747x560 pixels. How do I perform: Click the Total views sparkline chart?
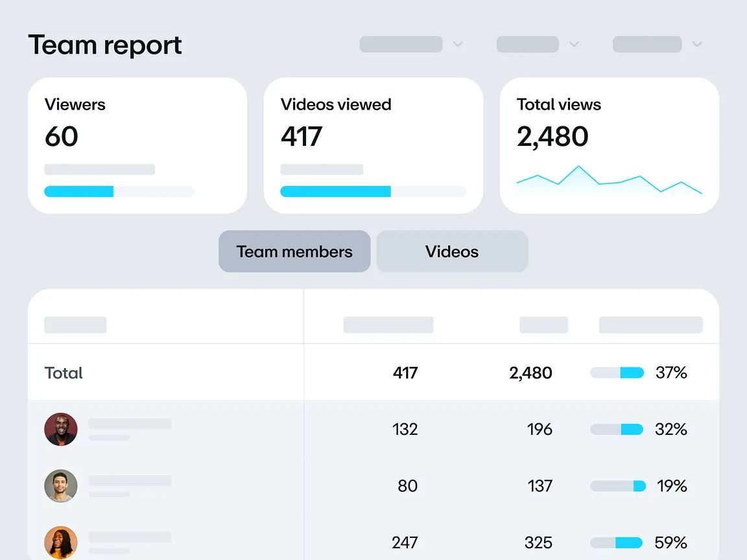point(609,180)
